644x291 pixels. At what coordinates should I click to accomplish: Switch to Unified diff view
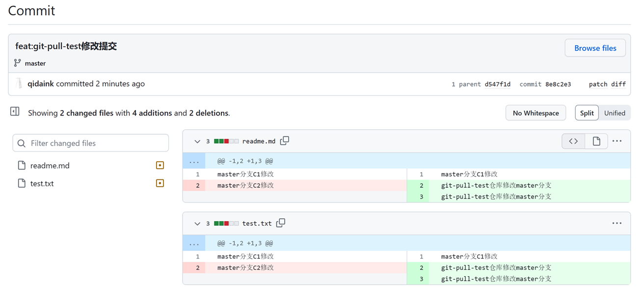(615, 113)
